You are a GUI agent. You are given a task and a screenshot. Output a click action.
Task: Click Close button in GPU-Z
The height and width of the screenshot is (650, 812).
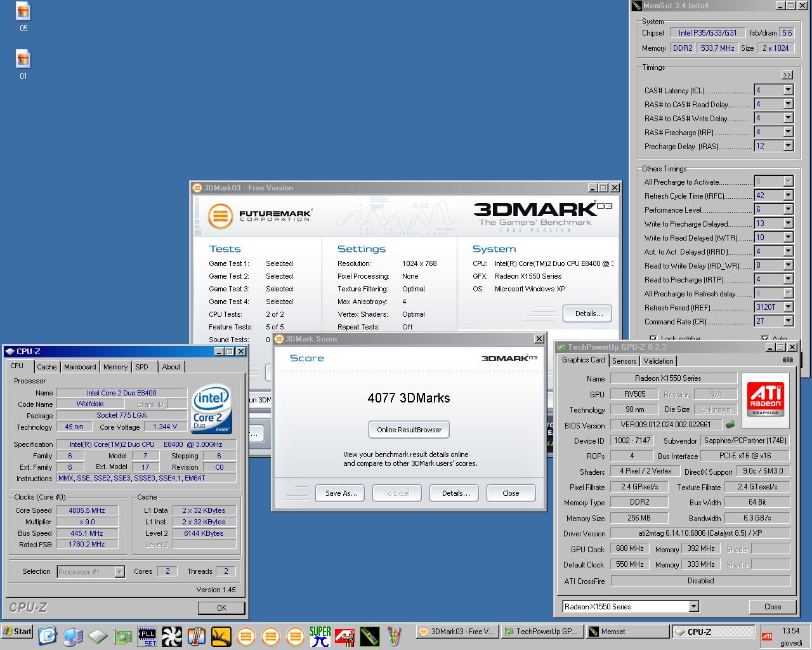pos(772,606)
